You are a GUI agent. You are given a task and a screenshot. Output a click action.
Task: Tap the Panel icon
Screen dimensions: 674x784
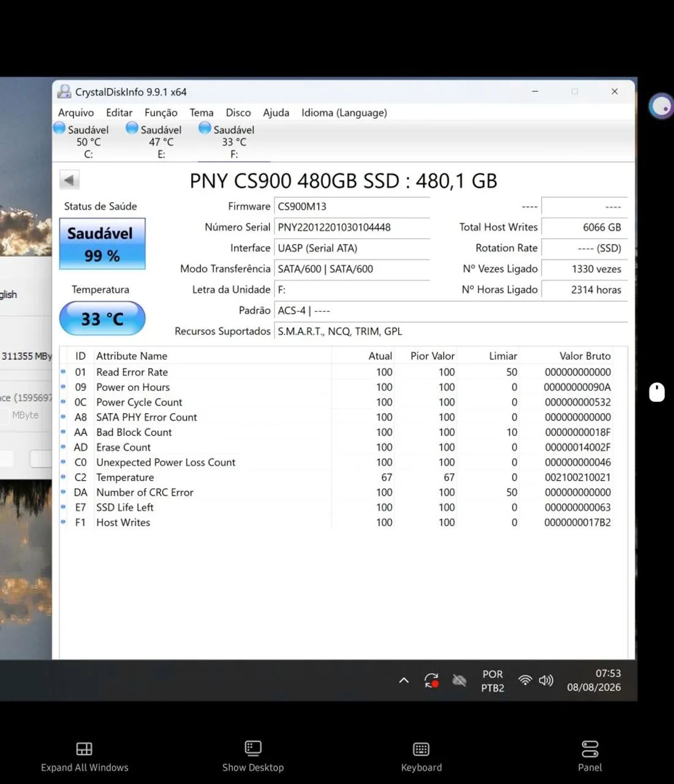(x=590, y=748)
